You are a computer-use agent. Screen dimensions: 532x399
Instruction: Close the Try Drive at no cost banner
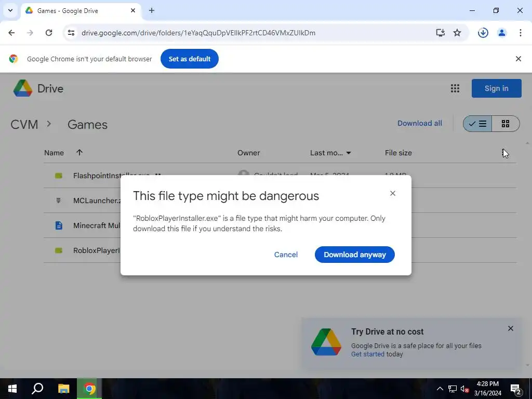[x=510, y=328]
